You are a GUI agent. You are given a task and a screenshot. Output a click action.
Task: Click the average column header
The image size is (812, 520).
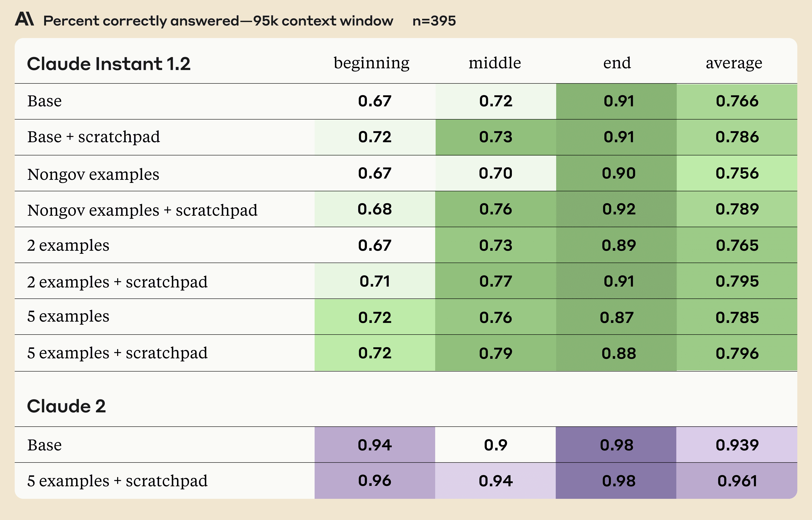pyautogui.click(x=734, y=63)
